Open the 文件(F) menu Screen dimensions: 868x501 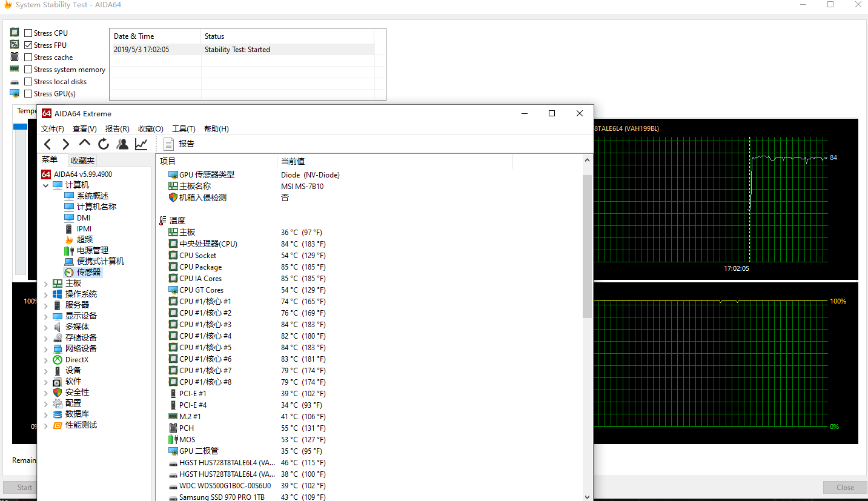pyautogui.click(x=53, y=128)
